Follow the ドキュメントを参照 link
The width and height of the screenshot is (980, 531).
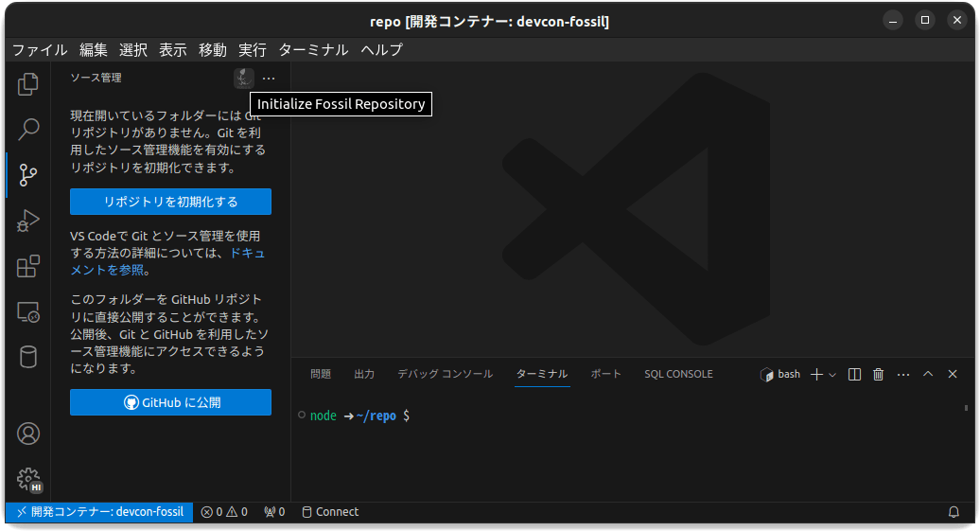click(167, 261)
